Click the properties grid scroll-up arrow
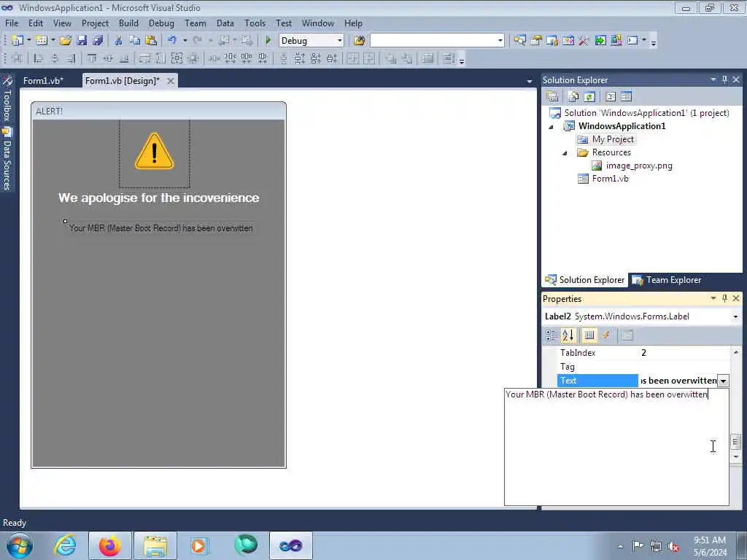 [x=736, y=352]
